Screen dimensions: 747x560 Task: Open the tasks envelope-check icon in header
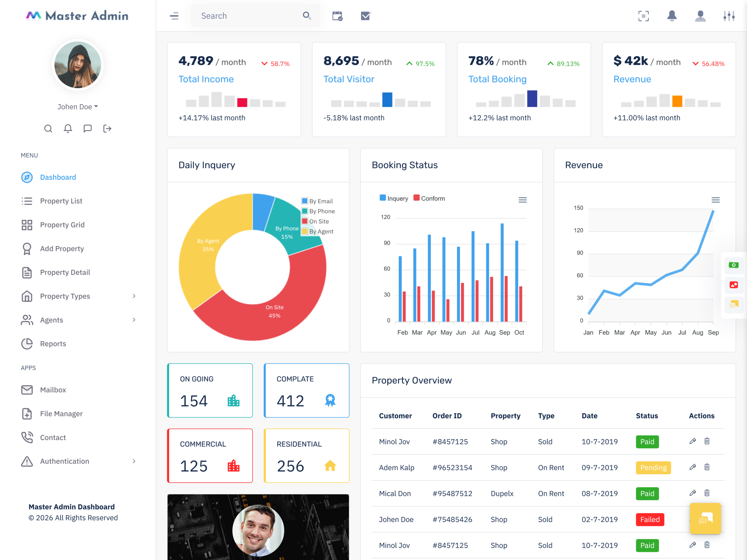pyautogui.click(x=366, y=16)
